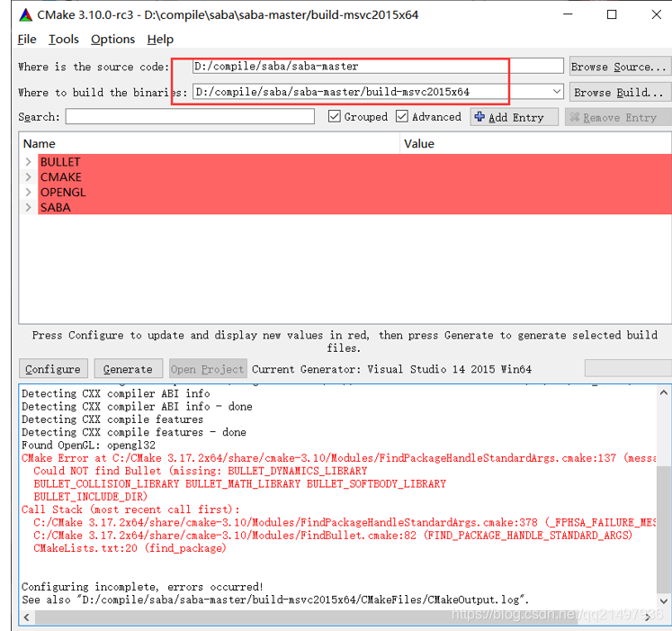Click the Name column header
The height and width of the screenshot is (631, 672).
[x=209, y=144]
